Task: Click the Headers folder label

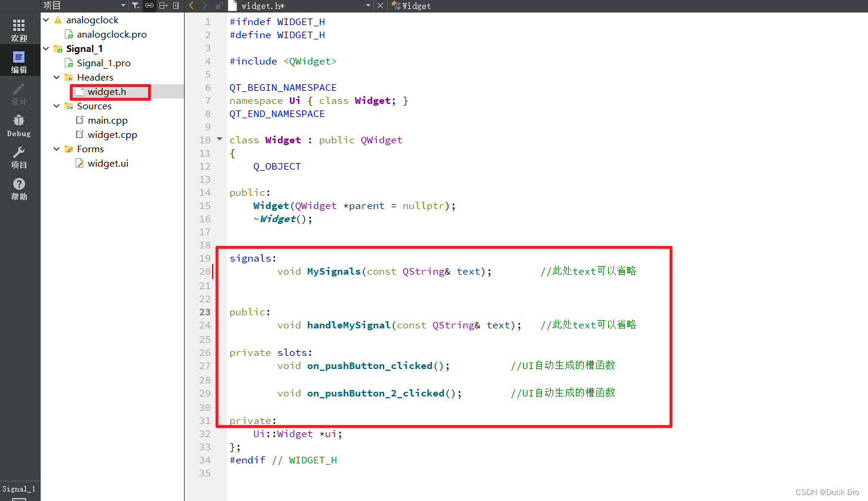Action: (x=95, y=77)
